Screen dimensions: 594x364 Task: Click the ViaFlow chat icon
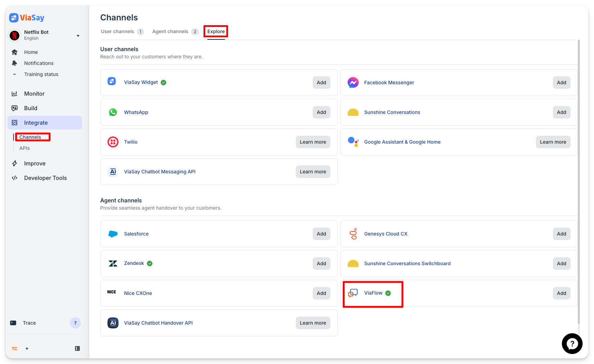point(353,293)
